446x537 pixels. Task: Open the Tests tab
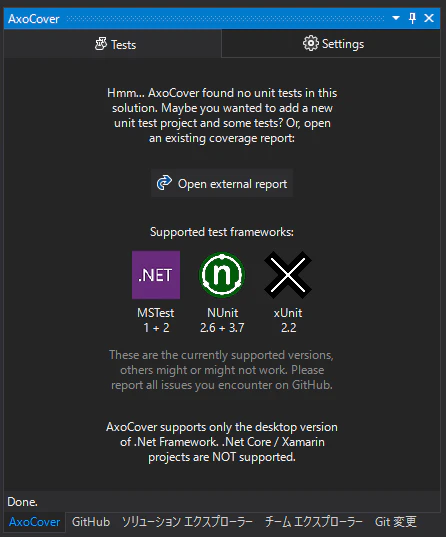(113, 44)
